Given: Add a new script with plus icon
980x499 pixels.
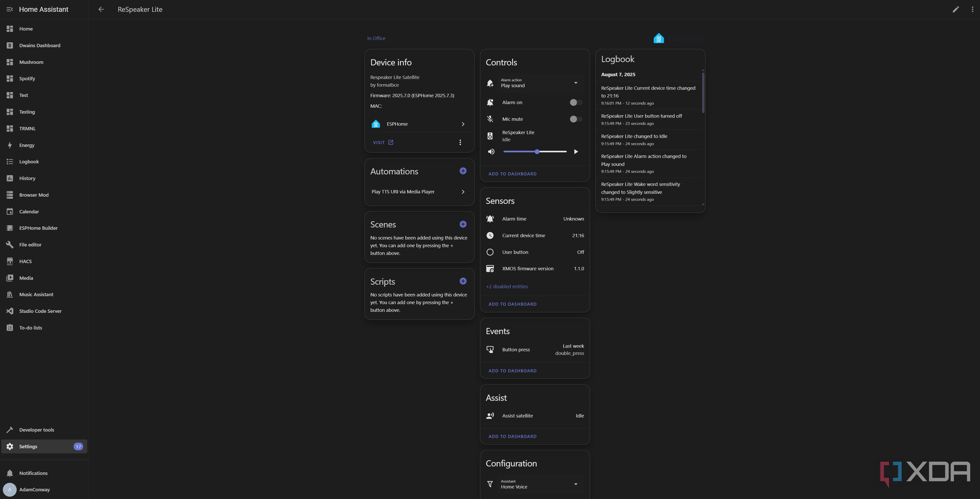Looking at the screenshot, I should (x=463, y=281).
